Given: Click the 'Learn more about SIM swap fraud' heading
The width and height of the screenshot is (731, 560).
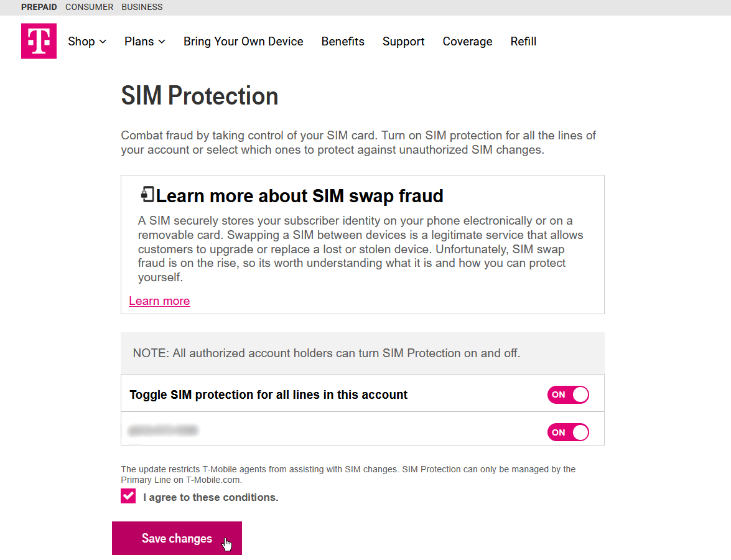Looking at the screenshot, I should click(299, 196).
